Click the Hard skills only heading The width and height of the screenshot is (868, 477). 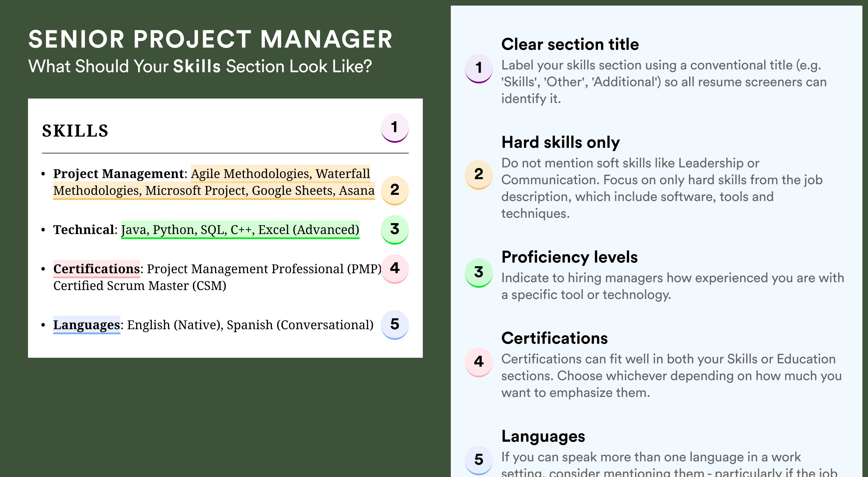tap(561, 142)
